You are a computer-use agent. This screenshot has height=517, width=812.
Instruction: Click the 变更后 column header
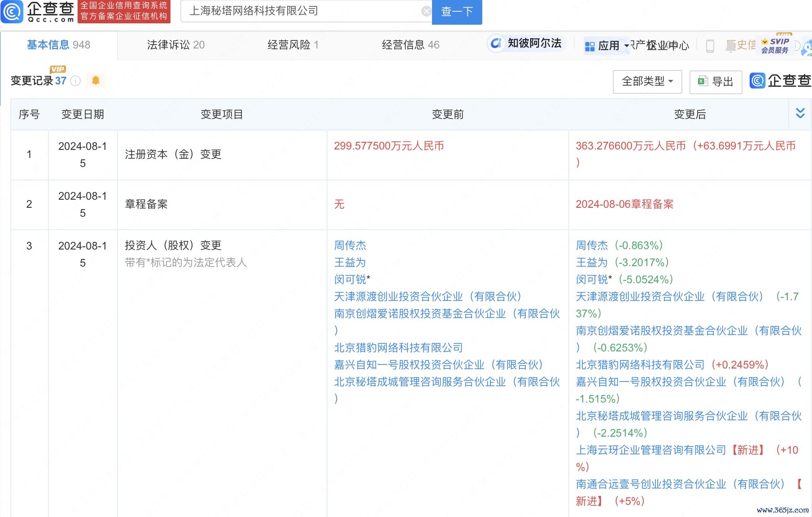(x=690, y=114)
